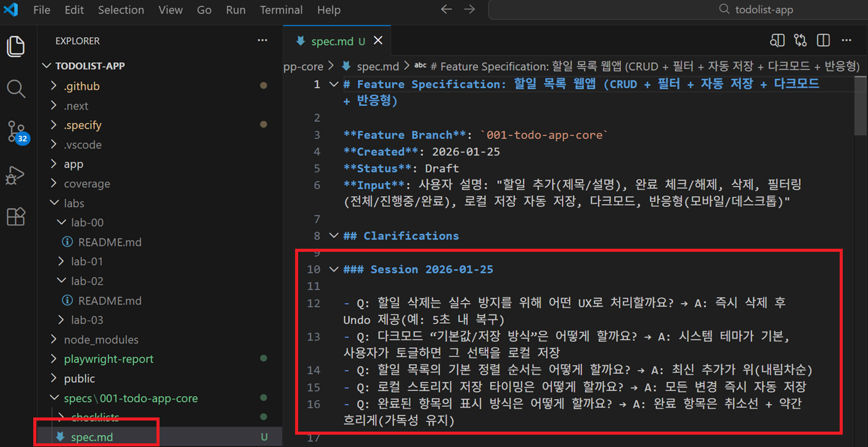Open the Terminal menu

pos(282,10)
